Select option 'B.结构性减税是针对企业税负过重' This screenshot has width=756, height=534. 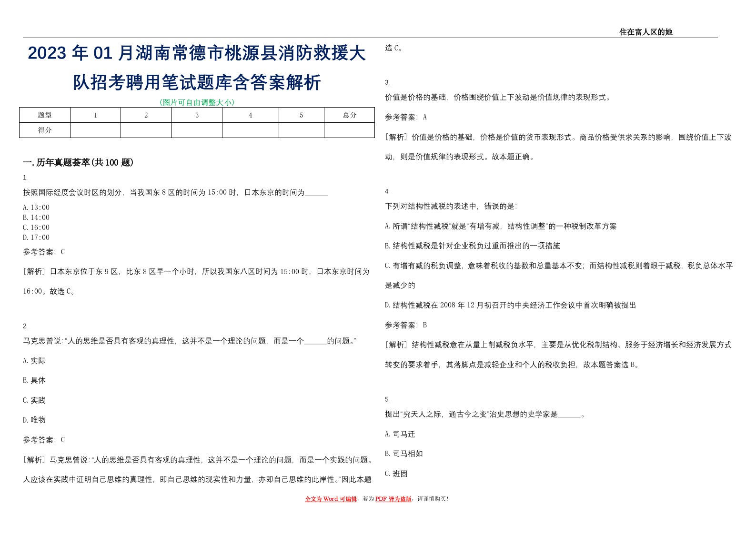(473, 246)
